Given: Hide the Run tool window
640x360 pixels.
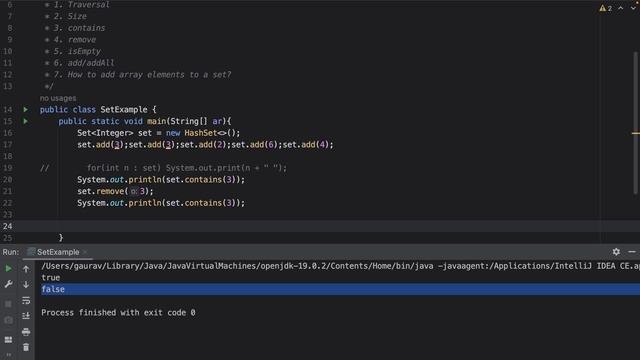Looking at the screenshot, I should tap(632, 252).
